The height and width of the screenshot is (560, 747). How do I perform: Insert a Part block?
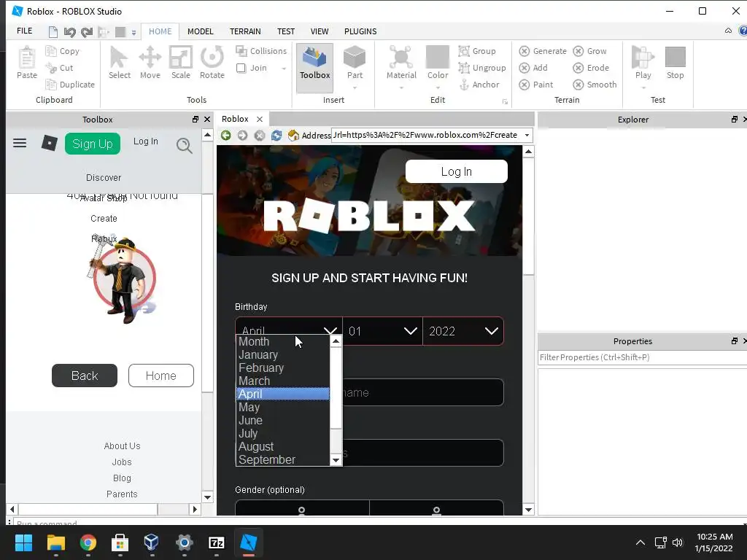(x=355, y=63)
